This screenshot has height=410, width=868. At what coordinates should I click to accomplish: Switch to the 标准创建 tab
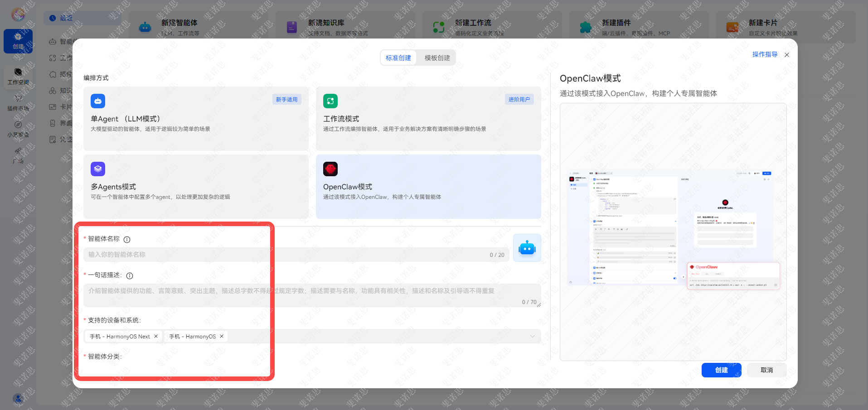pyautogui.click(x=398, y=58)
